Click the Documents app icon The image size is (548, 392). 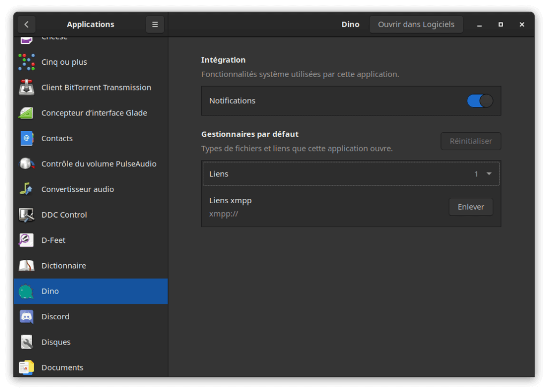tap(27, 367)
